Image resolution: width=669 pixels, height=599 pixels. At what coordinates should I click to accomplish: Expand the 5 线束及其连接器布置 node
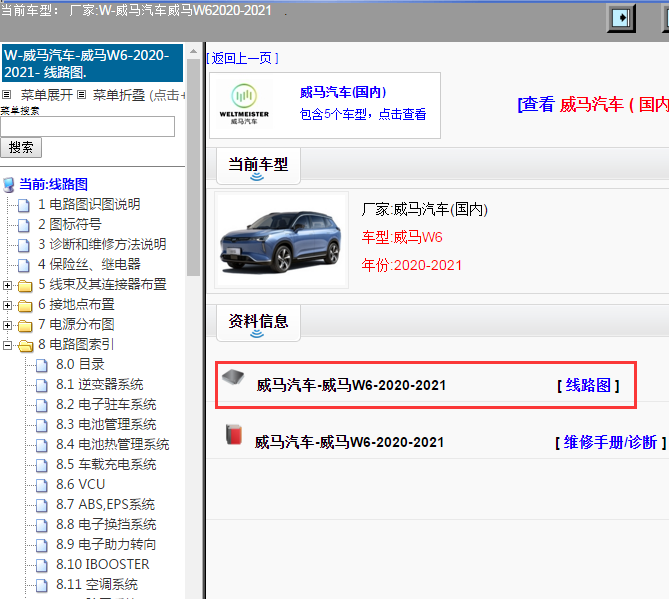tap(7, 285)
